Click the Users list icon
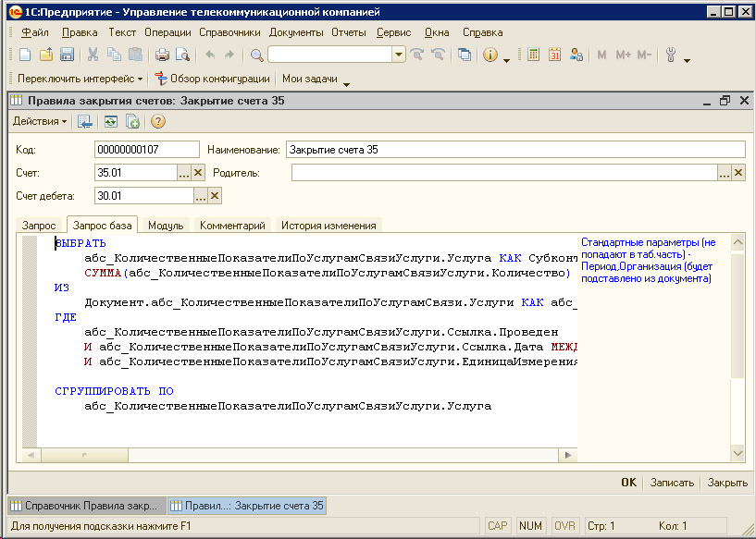 pos(576,55)
